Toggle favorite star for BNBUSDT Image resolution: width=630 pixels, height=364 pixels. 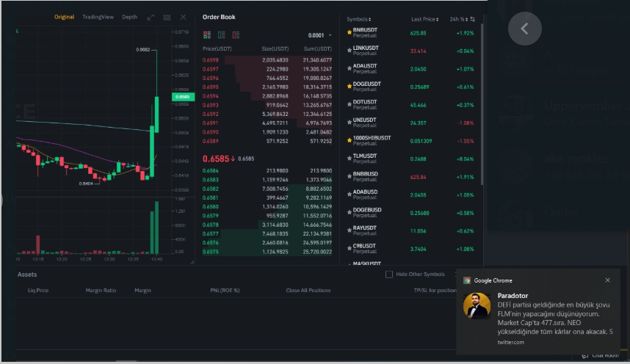click(x=350, y=32)
